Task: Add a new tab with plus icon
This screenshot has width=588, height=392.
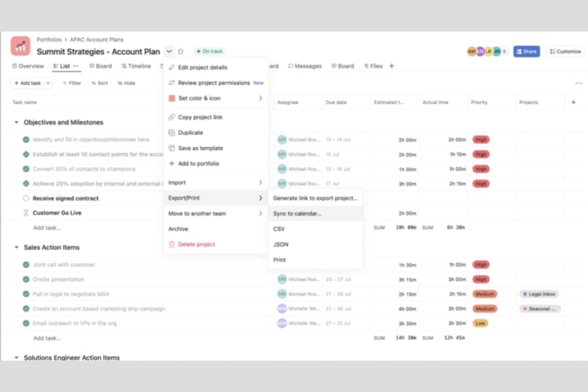Action: [391, 66]
